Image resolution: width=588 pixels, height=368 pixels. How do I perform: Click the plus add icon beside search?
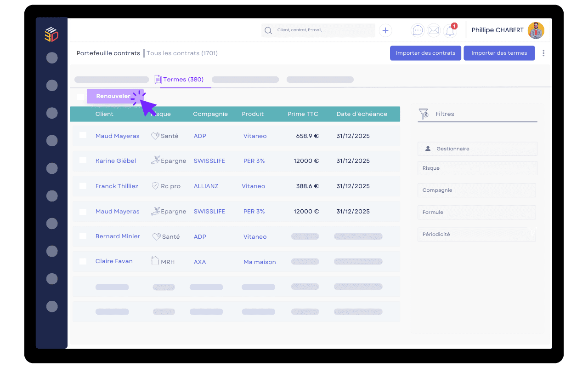pos(385,30)
